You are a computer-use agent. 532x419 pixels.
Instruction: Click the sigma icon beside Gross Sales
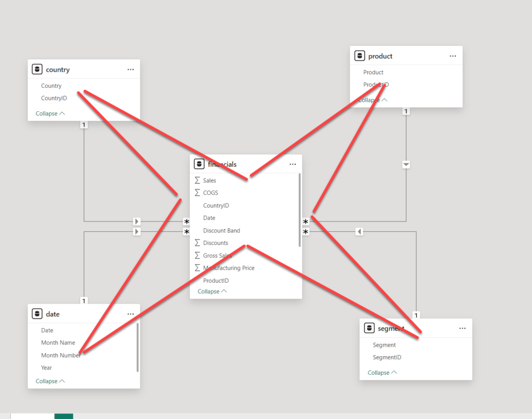coord(197,255)
